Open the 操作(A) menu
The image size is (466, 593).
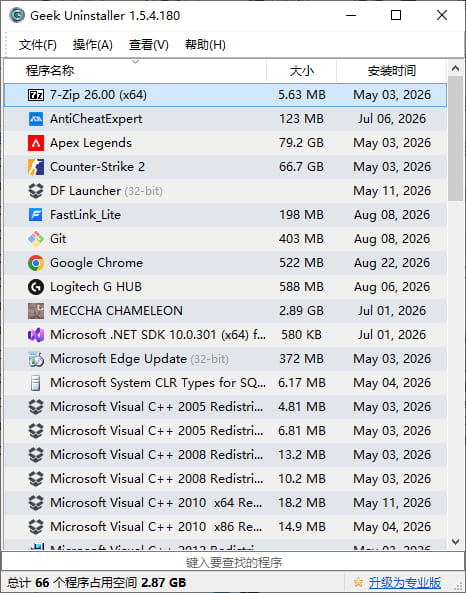pyautogui.click(x=93, y=45)
